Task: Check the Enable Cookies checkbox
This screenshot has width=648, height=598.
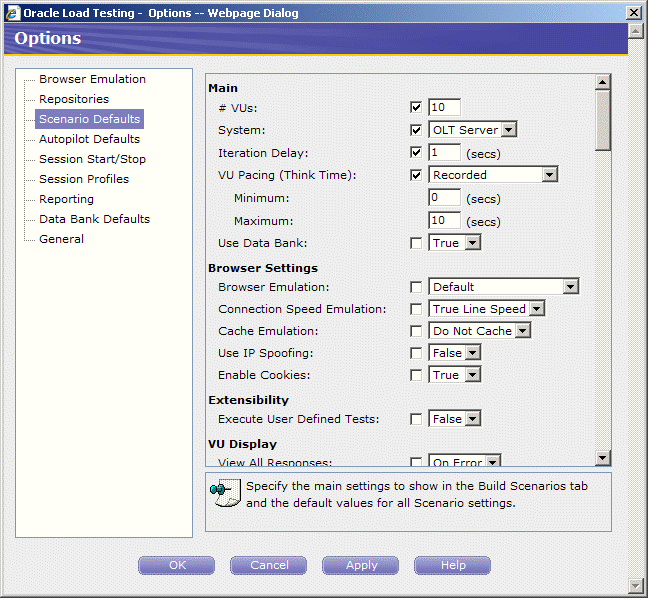Action: (x=416, y=375)
